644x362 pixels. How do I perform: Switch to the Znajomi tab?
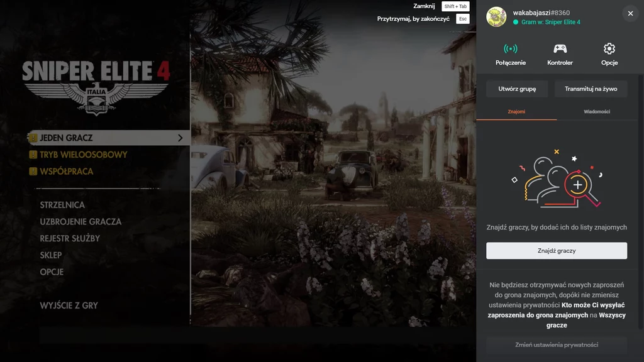point(516,112)
